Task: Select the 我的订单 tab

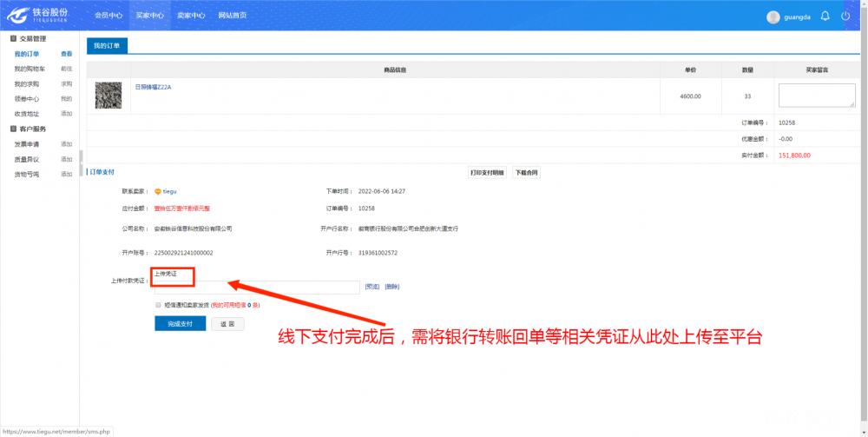Action: tap(108, 45)
